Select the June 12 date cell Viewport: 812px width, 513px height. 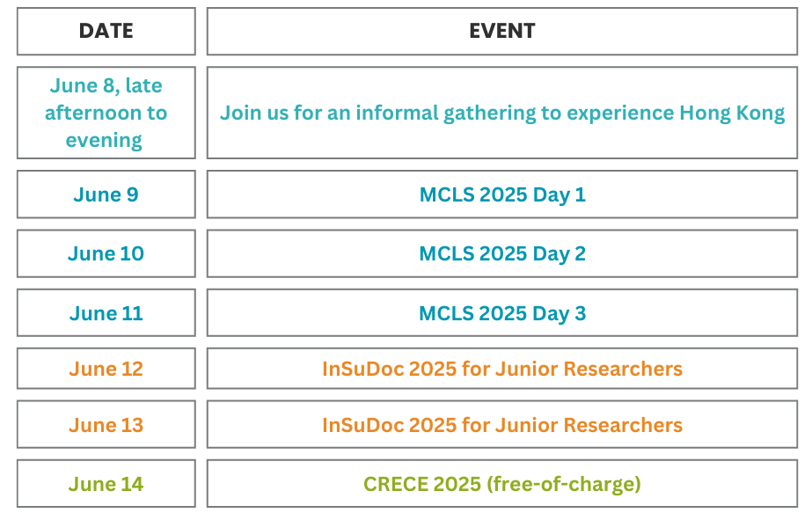tap(106, 369)
